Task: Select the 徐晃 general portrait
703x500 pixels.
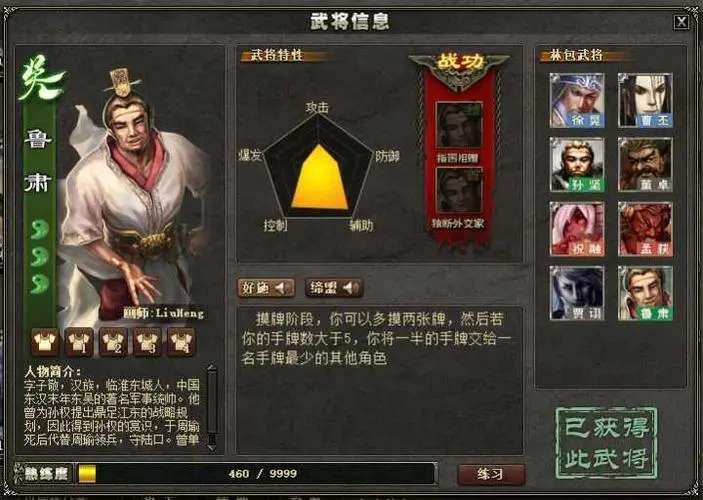Action: tap(577, 100)
